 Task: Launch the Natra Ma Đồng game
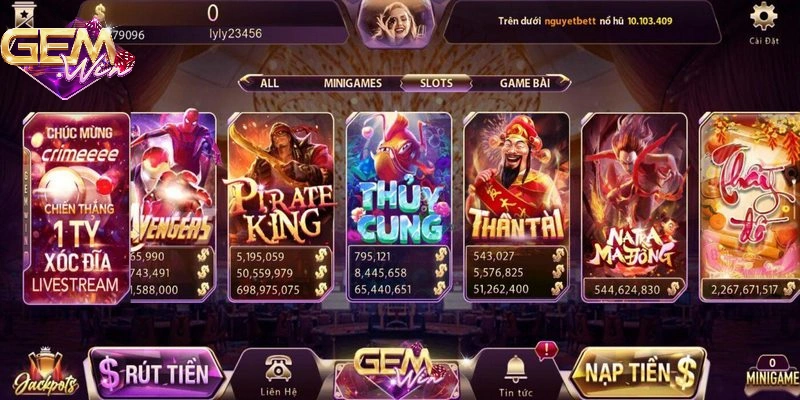(x=634, y=207)
